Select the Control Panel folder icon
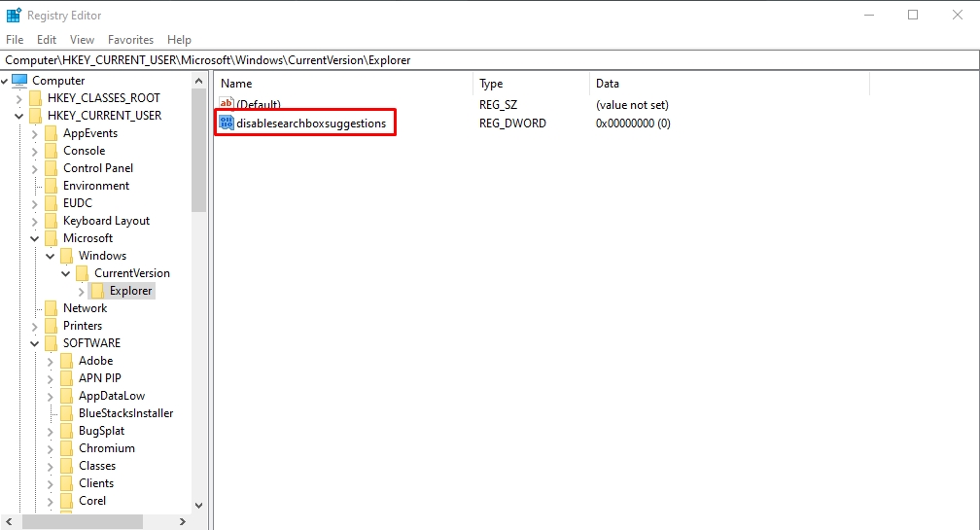Image resolution: width=980 pixels, height=530 pixels. pos(52,168)
